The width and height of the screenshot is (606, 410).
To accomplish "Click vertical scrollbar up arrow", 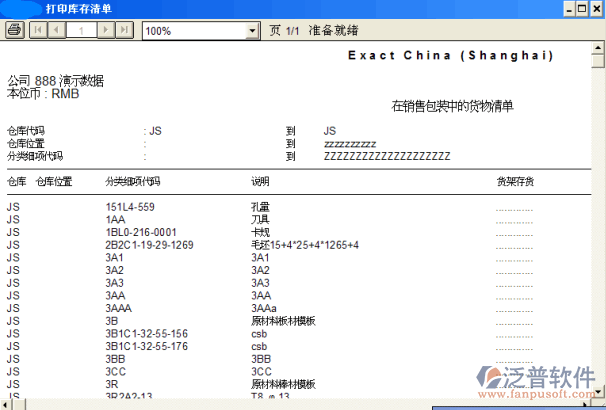I will (x=598, y=48).
